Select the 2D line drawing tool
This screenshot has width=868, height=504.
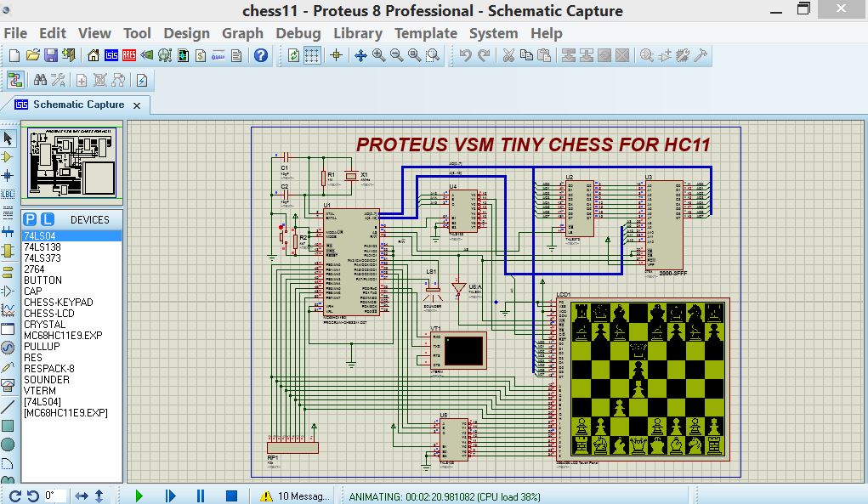[x=8, y=407]
